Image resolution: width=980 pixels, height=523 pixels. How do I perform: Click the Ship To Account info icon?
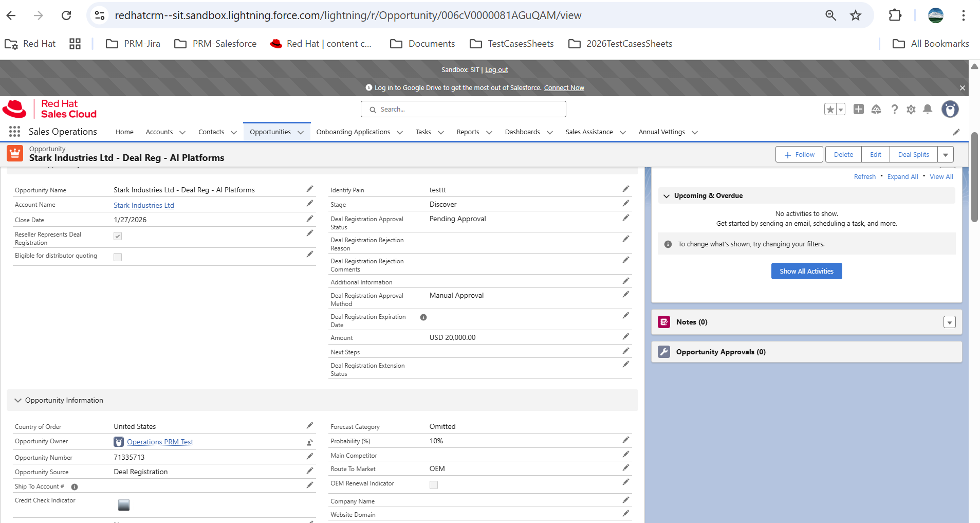click(75, 487)
